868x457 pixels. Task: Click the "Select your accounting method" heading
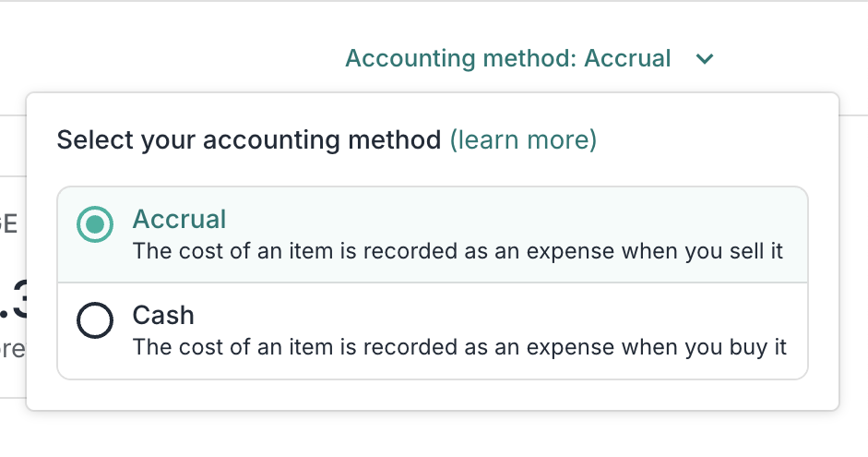(x=249, y=140)
